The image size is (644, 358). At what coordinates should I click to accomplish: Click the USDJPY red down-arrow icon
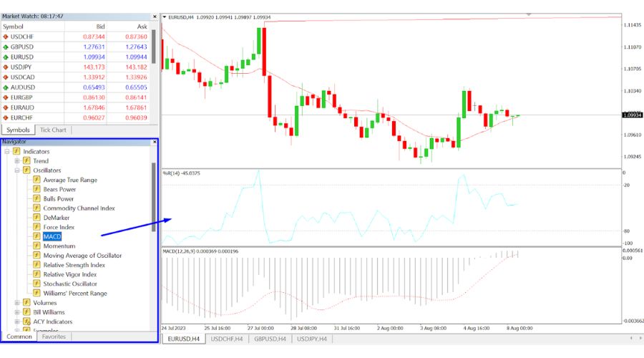click(6, 67)
